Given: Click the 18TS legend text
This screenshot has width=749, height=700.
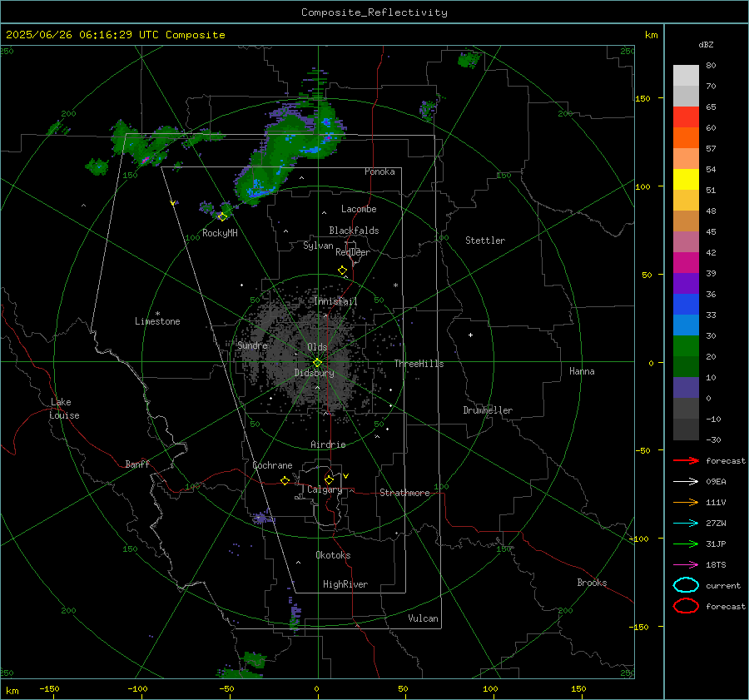Looking at the screenshot, I should point(716,565).
